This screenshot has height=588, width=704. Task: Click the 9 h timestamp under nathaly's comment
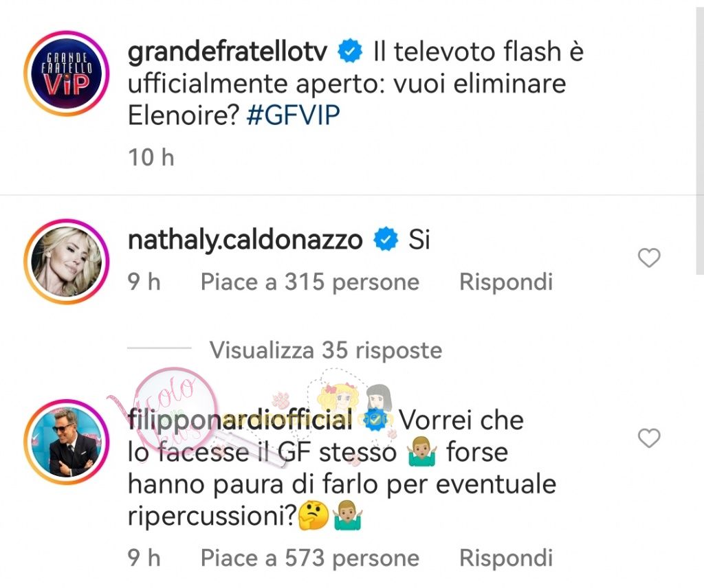point(144,282)
